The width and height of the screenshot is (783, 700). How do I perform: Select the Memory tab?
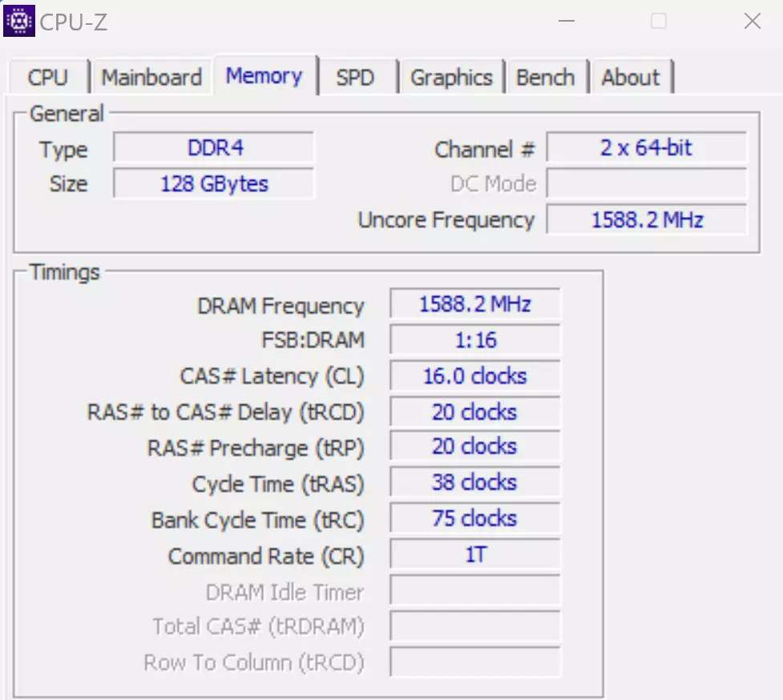264,75
